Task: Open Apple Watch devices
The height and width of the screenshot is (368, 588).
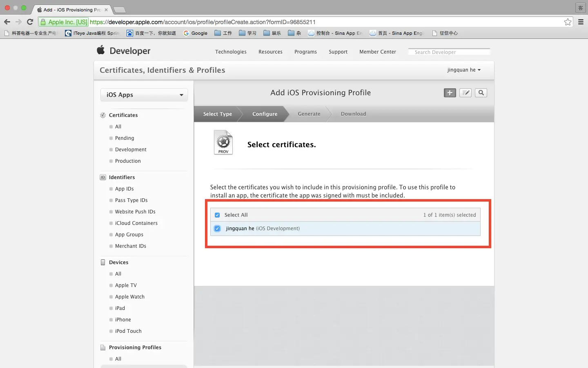Action: (x=130, y=297)
